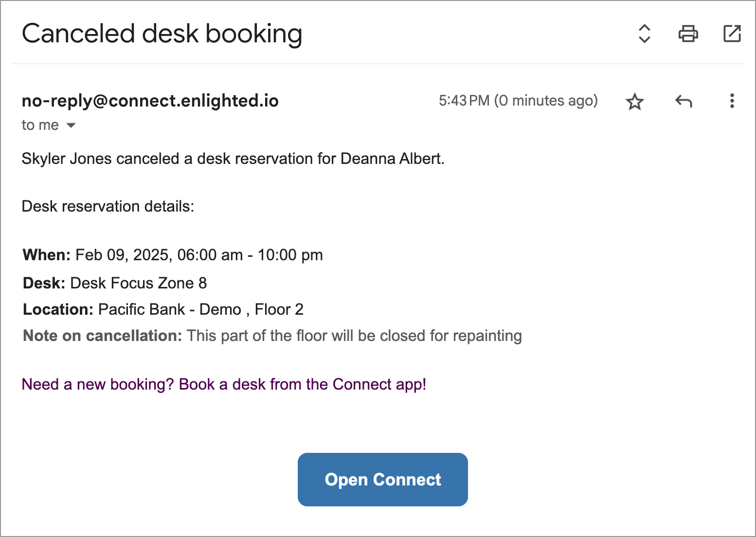
Task: Expand recipient details next to "to me"
Action: pos(71,125)
